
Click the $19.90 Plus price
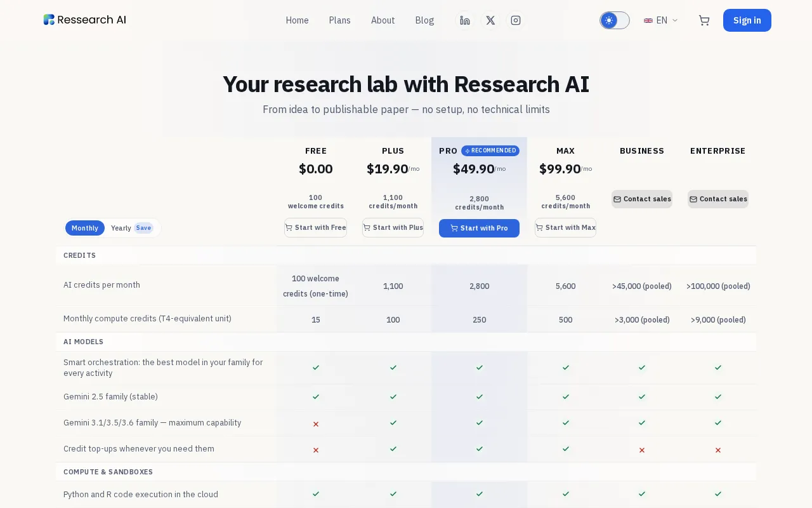point(387,169)
